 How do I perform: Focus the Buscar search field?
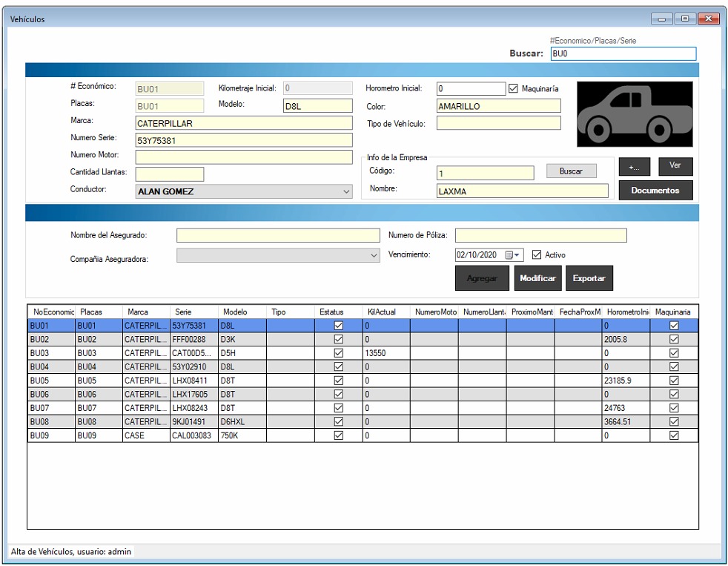(x=623, y=53)
